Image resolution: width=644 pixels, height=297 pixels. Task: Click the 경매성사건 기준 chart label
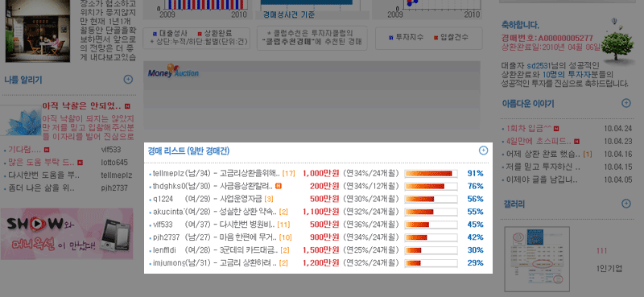tap(289, 15)
